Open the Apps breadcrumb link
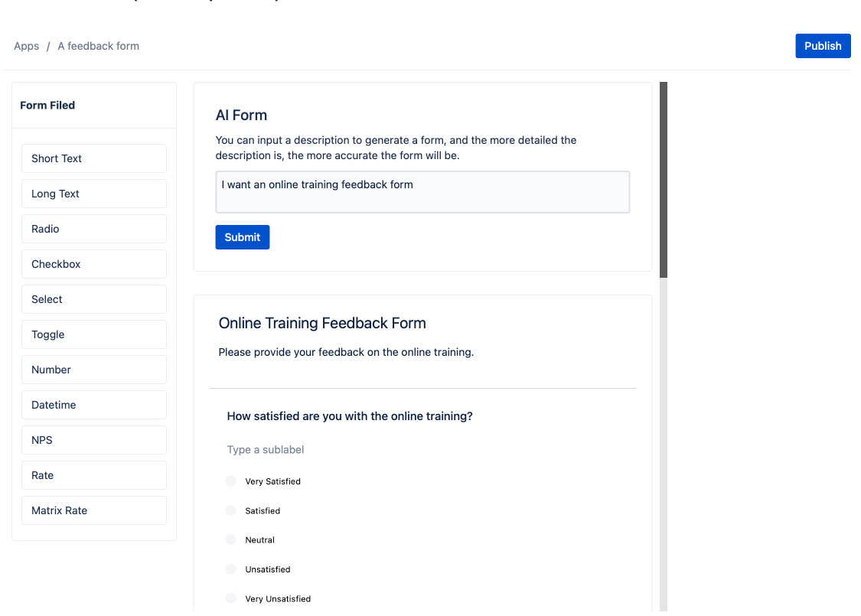This screenshot has width=861, height=616. point(26,46)
